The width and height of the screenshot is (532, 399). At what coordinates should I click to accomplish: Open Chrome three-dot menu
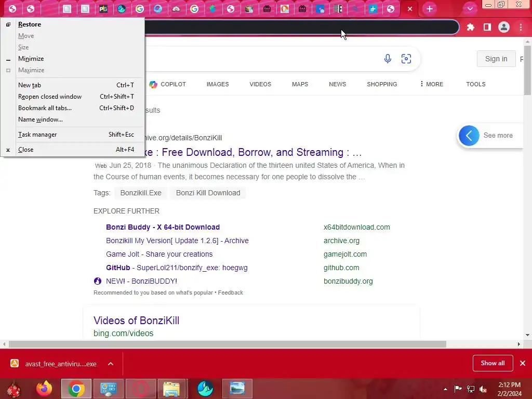[521, 27]
